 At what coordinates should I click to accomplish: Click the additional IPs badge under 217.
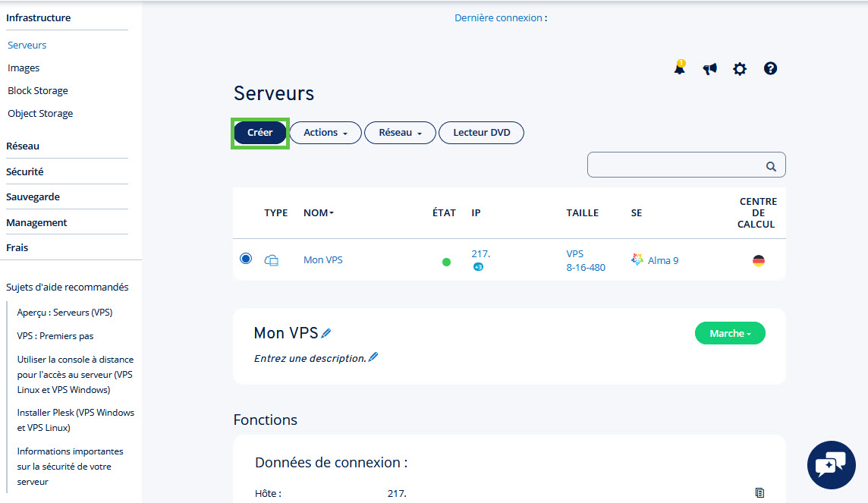coord(478,267)
